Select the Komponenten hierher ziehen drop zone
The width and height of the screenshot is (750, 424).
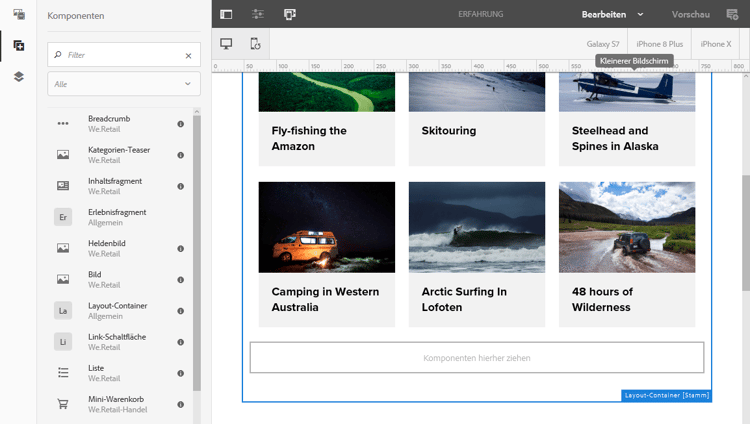point(477,357)
